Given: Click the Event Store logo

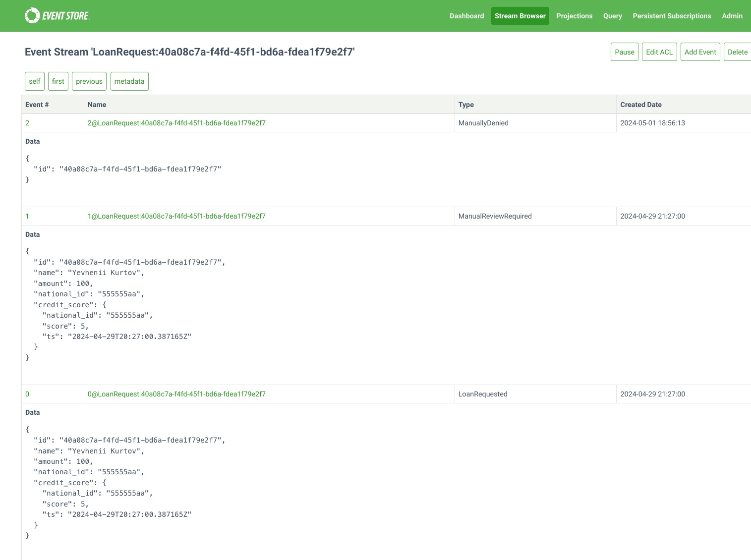Looking at the screenshot, I should point(57,16).
